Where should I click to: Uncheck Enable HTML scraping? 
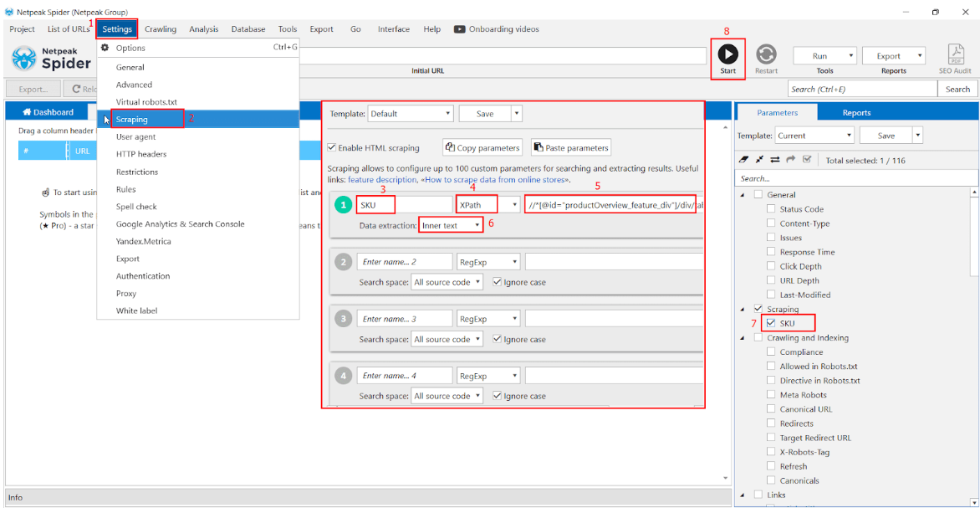pos(332,147)
